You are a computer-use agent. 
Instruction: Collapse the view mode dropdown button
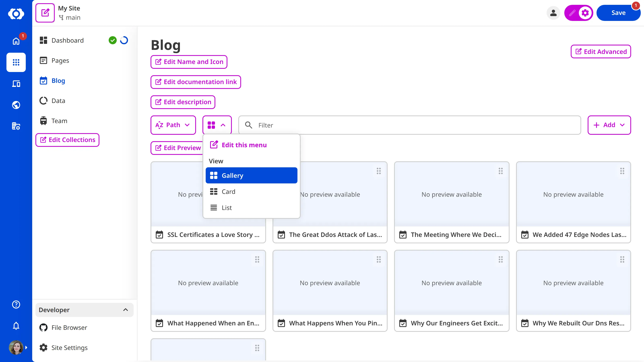pyautogui.click(x=217, y=125)
